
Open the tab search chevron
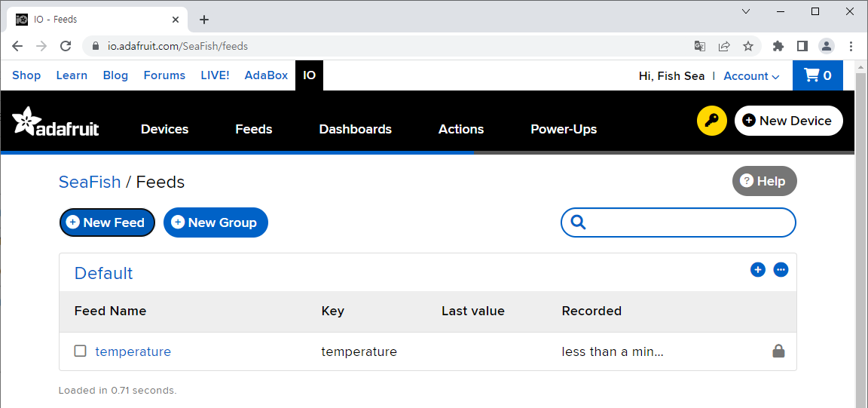pos(746,11)
